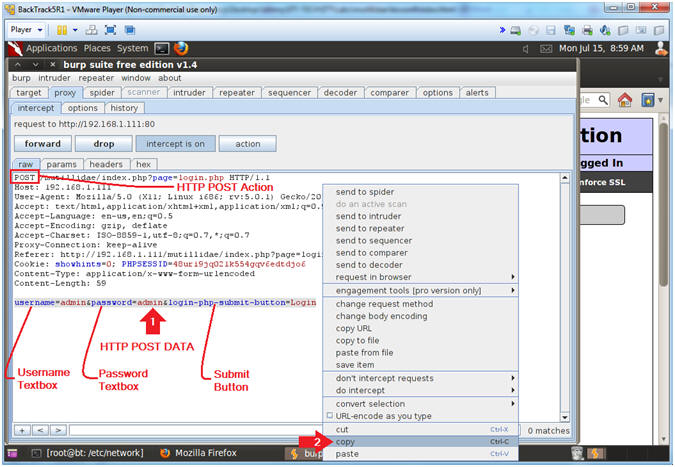The height and width of the screenshot is (467, 675).
Task: Click the floppy device icon in VMware toolbar
Action: pyautogui.click(x=551, y=31)
